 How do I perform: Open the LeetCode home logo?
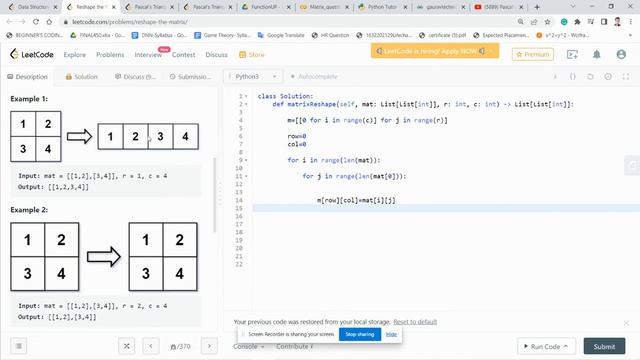(31, 54)
